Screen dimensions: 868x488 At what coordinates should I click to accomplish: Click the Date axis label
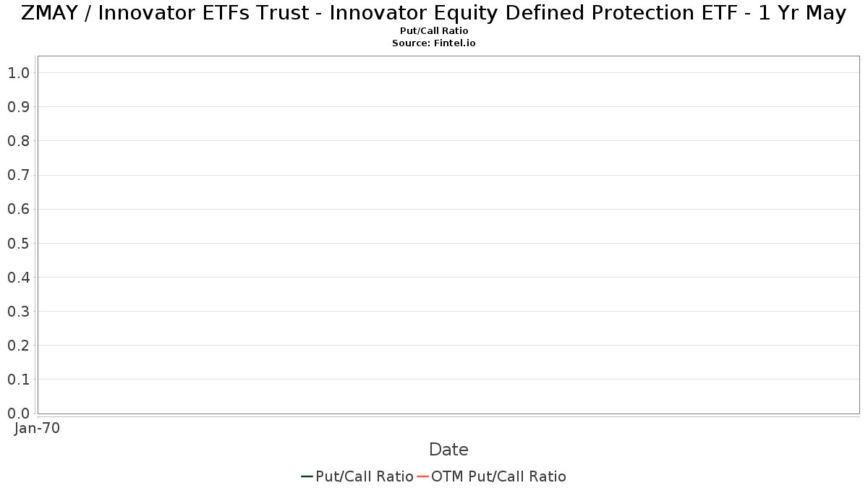[x=448, y=450]
